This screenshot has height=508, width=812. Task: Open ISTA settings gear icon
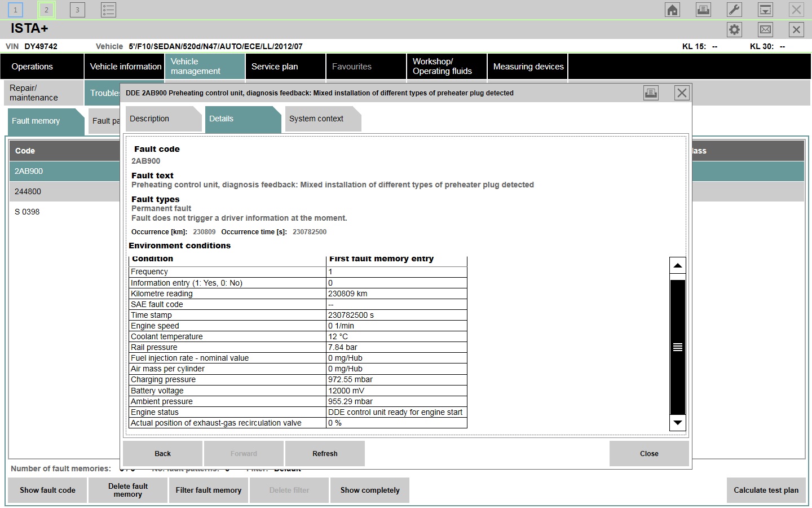734,30
